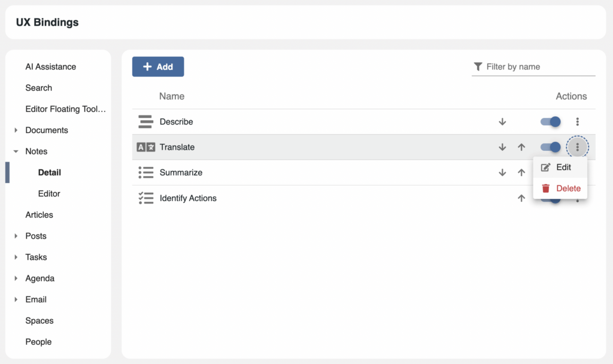Click the Describe row icon
The height and width of the screenshot is (364, 613).
(x=145, y=122)
